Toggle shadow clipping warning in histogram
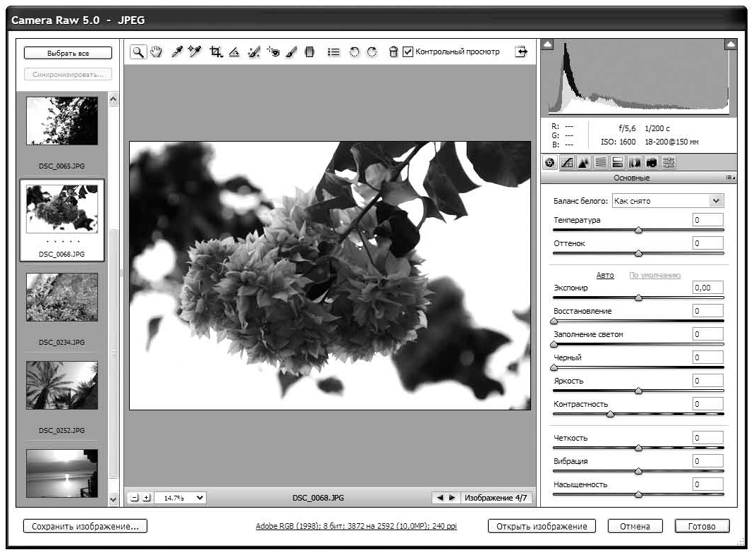756x557 pixels. 549,45
